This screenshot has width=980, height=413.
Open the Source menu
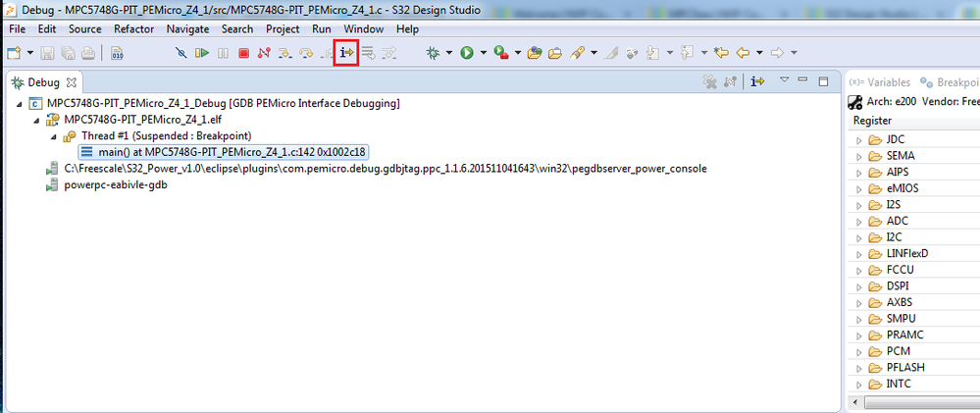tap(85, 28)
